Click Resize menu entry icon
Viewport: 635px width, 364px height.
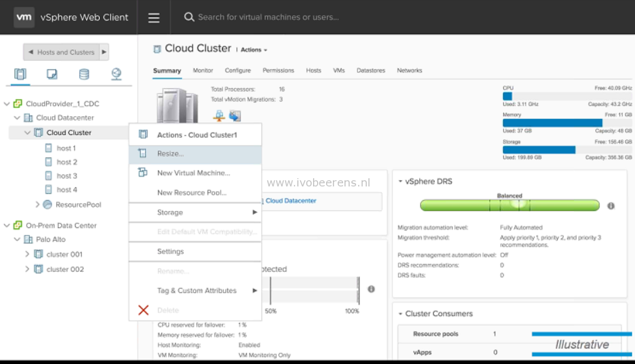pyautogui.click(x=143, y=154)
